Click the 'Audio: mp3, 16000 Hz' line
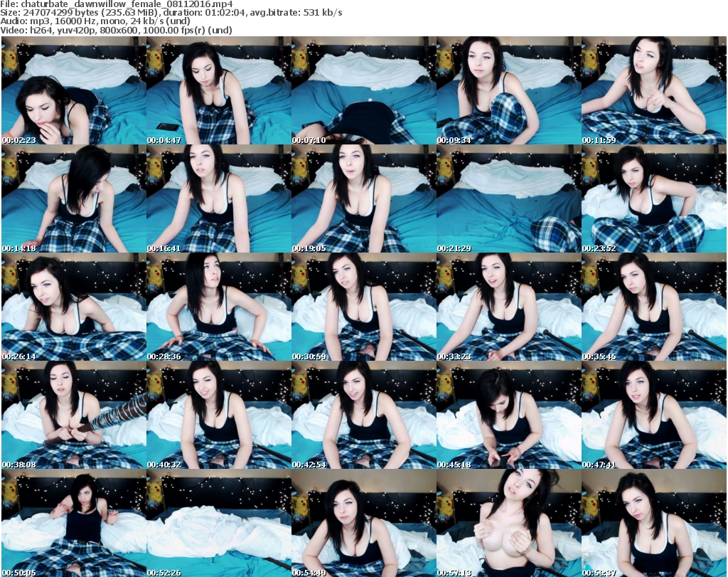Image resolution: width=728 pixels, height=577 pixels. 95,21
